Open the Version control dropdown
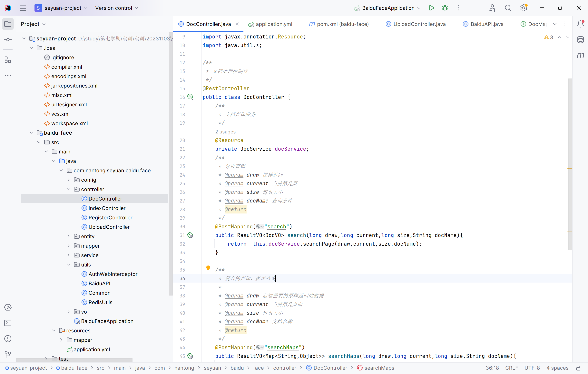 pos(117,8)
